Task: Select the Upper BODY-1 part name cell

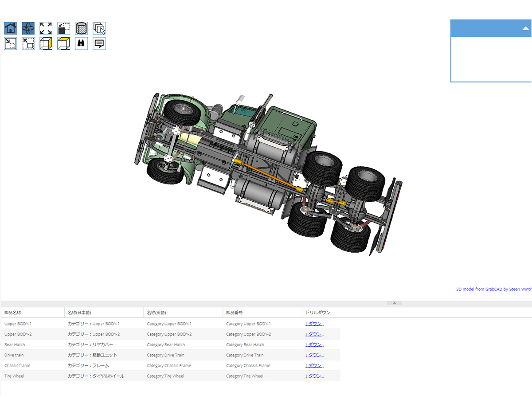Action: tap(33, 324)
